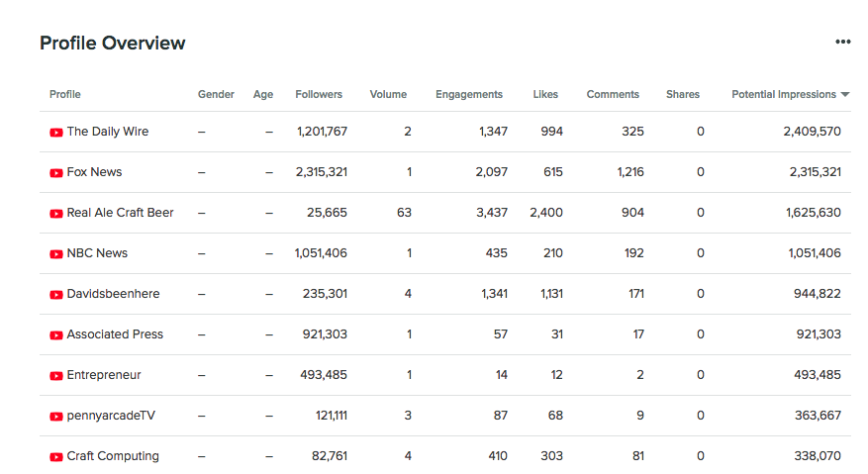
Task: Sort by Likes column header
Action: [x=545, y=95]
